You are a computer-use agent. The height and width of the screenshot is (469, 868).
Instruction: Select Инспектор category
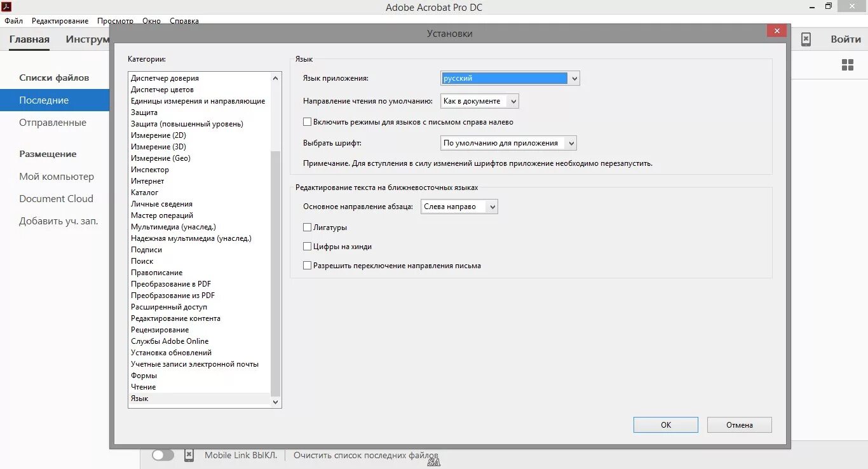199,170
